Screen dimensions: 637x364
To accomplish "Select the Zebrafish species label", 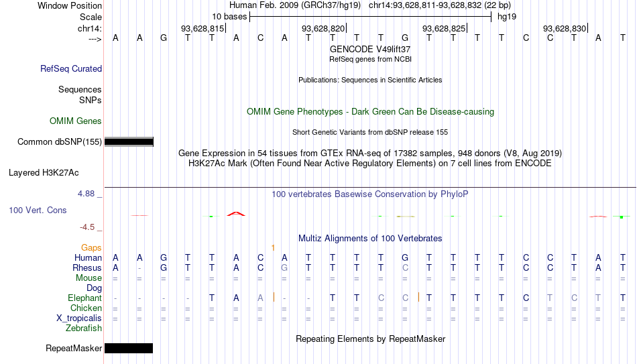I will point(84,328).
